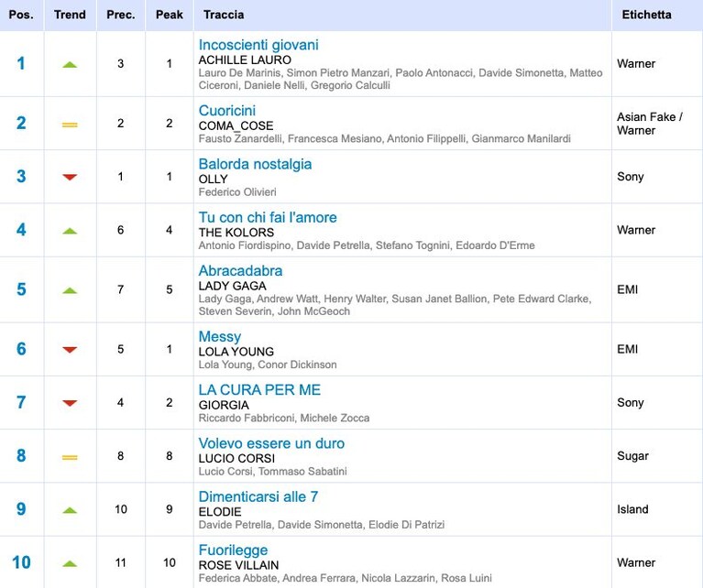Click the green up arrow for Dimenticarsi alle 7
This screenshot has width=703, height=588.
(x=70, y=510)
